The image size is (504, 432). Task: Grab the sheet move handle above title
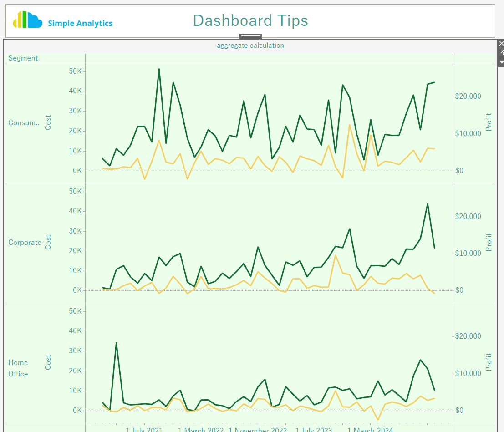[x=250, y=36]
